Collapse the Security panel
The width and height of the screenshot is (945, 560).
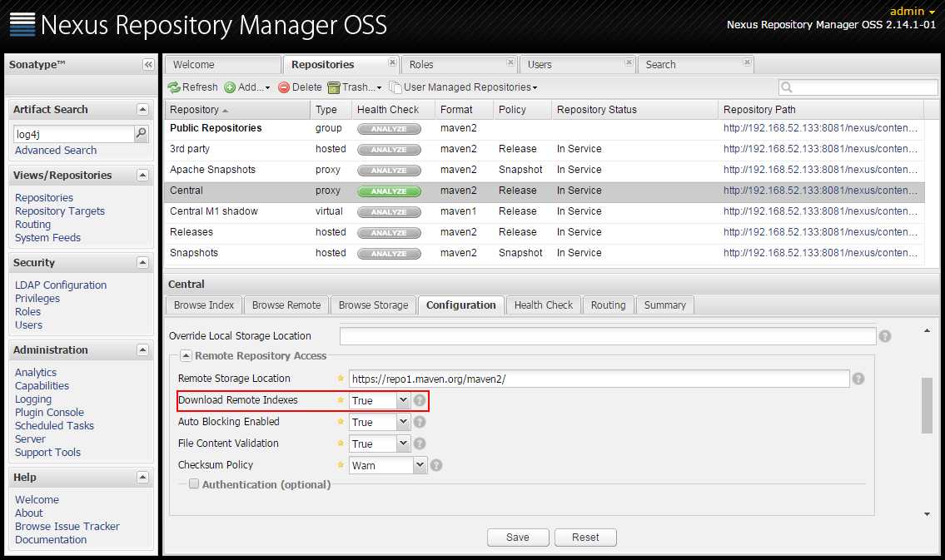tap(142, 263)
